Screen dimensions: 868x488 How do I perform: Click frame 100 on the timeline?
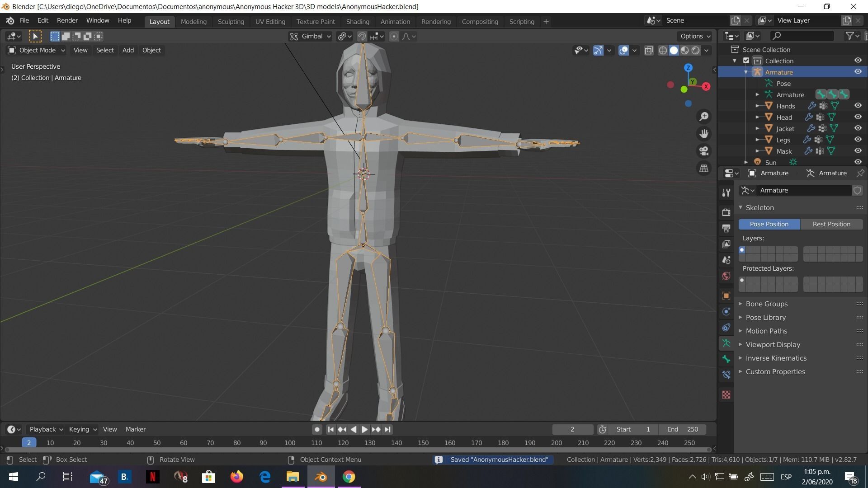tap(290, 443)
